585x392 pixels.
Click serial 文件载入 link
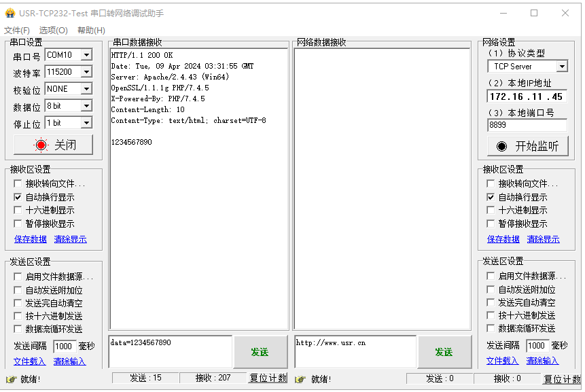point(29,361)
